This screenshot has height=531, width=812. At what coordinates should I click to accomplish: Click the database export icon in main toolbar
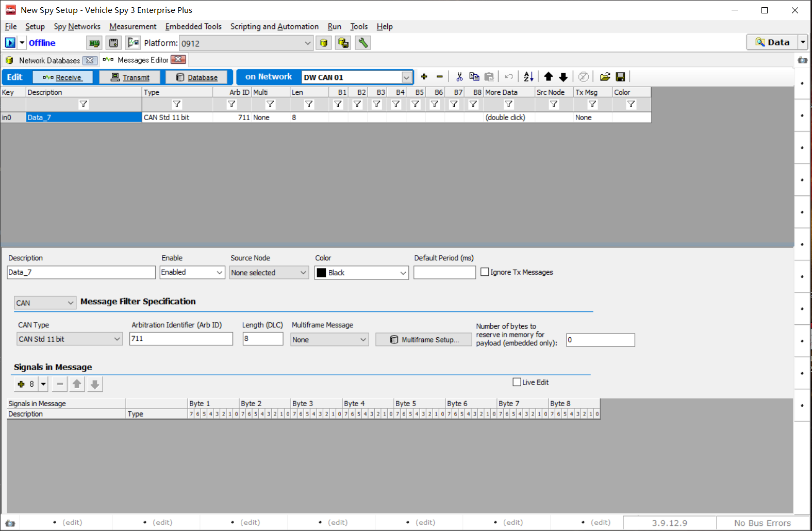pyautogui.click(x=343, y=43)
